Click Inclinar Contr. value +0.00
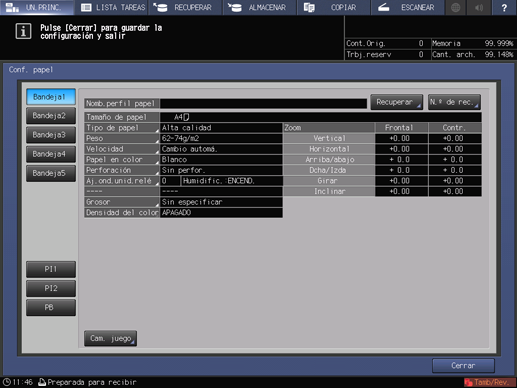This screenshot has width=517, height=388. click(455, 192)
